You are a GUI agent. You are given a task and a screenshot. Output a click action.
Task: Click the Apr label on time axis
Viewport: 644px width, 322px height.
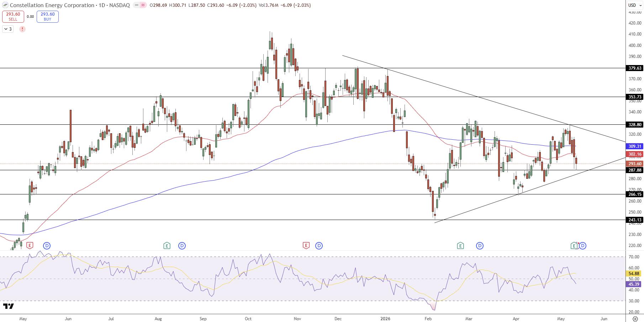(x=516, y=318)
